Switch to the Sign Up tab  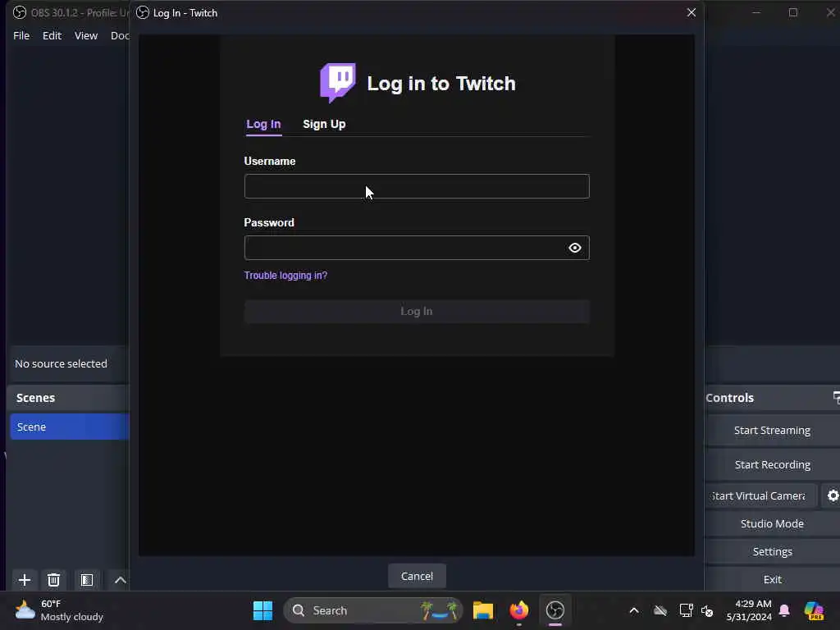(x=324, y=124)
